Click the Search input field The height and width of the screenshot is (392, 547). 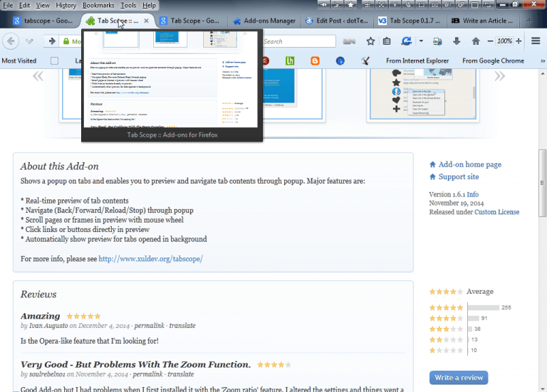tap(299, 41)
